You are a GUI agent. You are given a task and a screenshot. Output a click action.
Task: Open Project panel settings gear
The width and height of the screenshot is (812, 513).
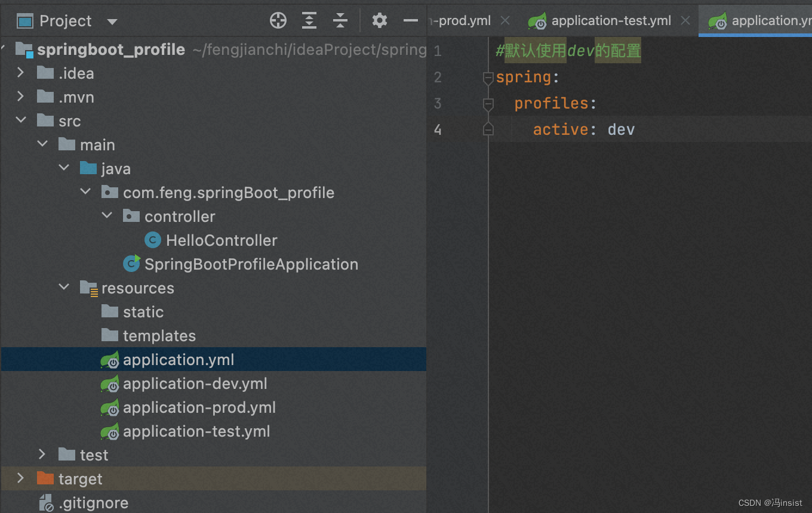pyautogui.click(x=380, y=21)
